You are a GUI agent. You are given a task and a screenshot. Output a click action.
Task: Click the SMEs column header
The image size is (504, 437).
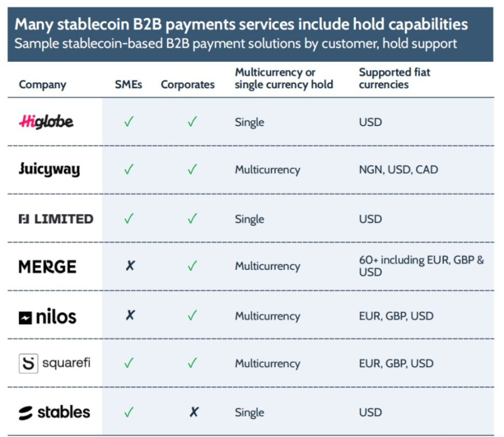pos(129,85)
